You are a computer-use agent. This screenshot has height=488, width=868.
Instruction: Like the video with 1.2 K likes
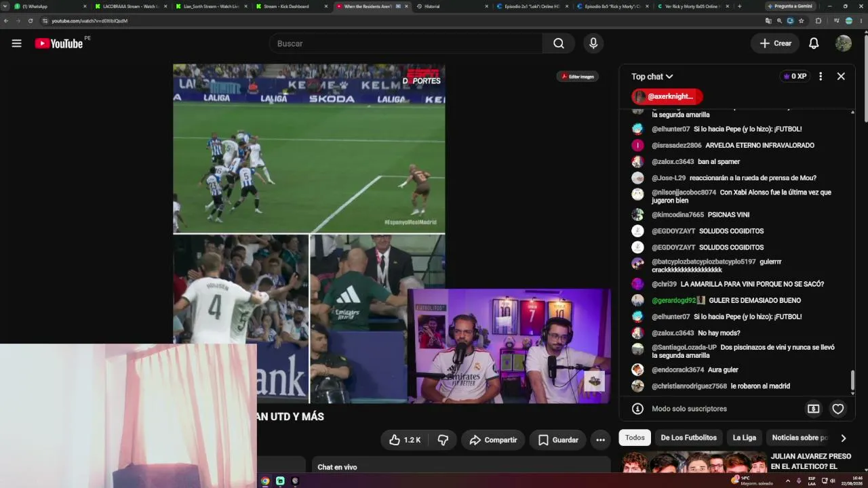405,440
